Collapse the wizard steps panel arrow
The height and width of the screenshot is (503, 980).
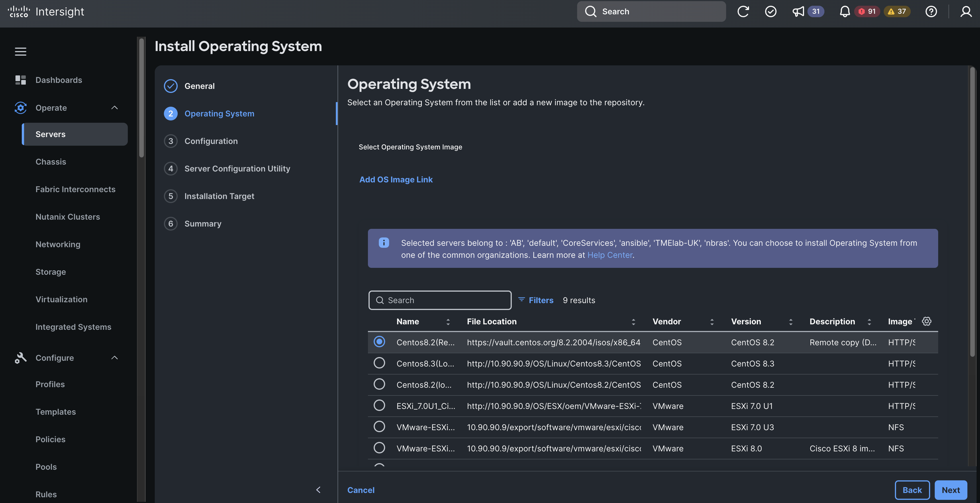point(318,490)
